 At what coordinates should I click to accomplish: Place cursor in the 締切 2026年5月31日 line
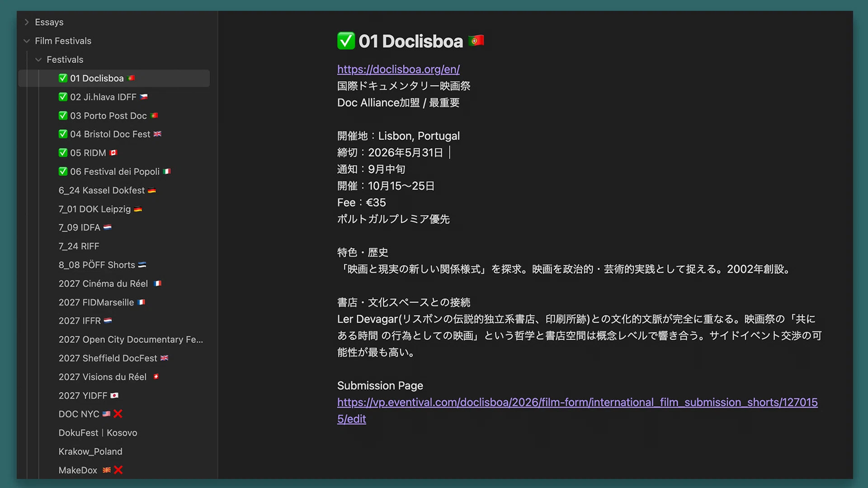point(390,153)
